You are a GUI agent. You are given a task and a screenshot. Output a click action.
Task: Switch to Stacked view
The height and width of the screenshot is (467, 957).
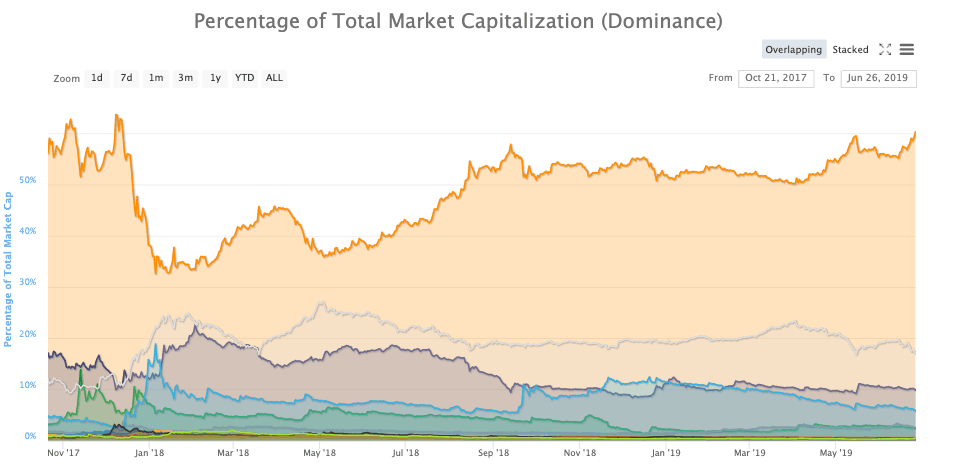(x=850, y=49)
